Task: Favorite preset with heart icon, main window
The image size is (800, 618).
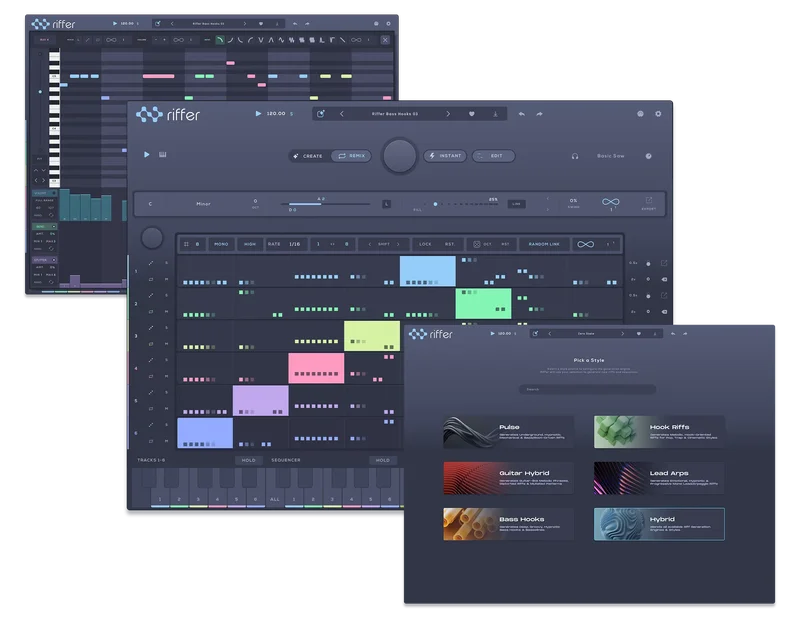Action: 471,114
